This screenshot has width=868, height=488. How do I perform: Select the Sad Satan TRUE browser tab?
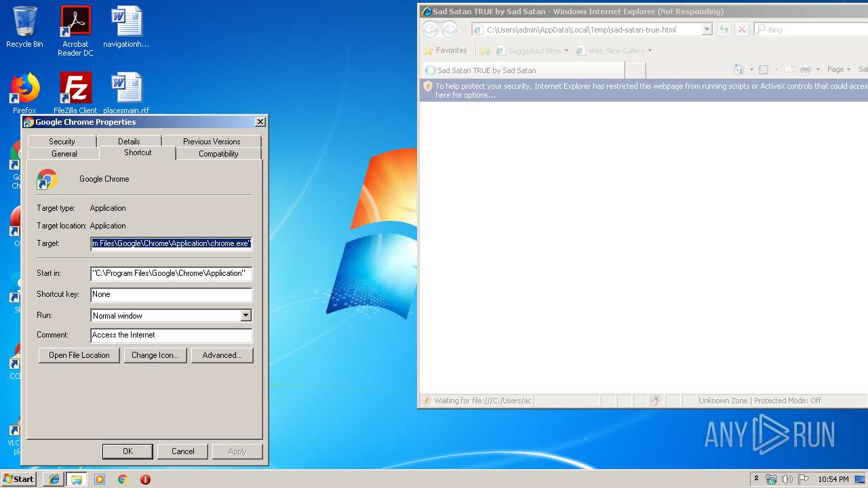point(522,70)
